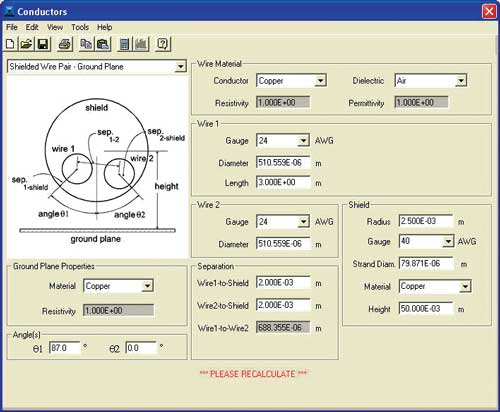Click the Help question mark icon
This screenshot has height=412, width=500.
click(x=163, y=44)
